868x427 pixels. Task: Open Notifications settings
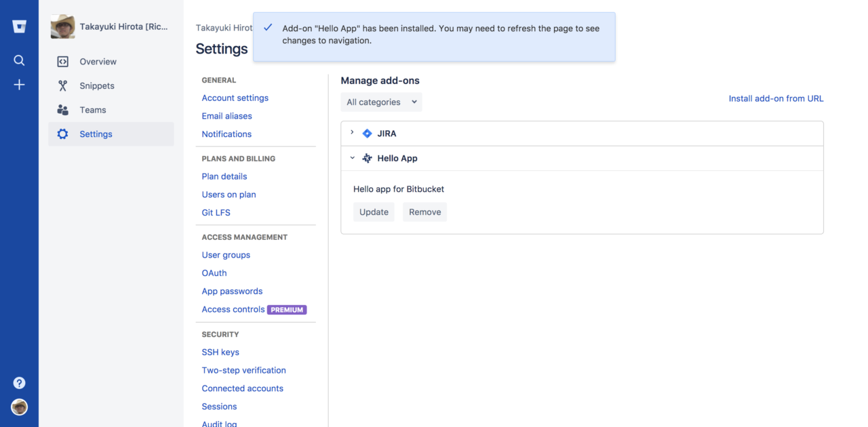click(226, 134)
